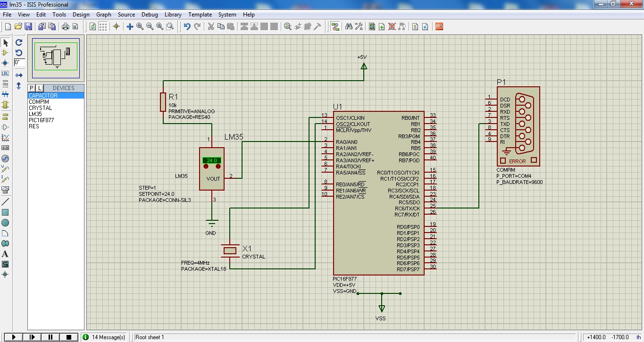This screenshot has width=644, height=342.
Task: Select the Component mode arrow tool
Action: tap(6, 53)
